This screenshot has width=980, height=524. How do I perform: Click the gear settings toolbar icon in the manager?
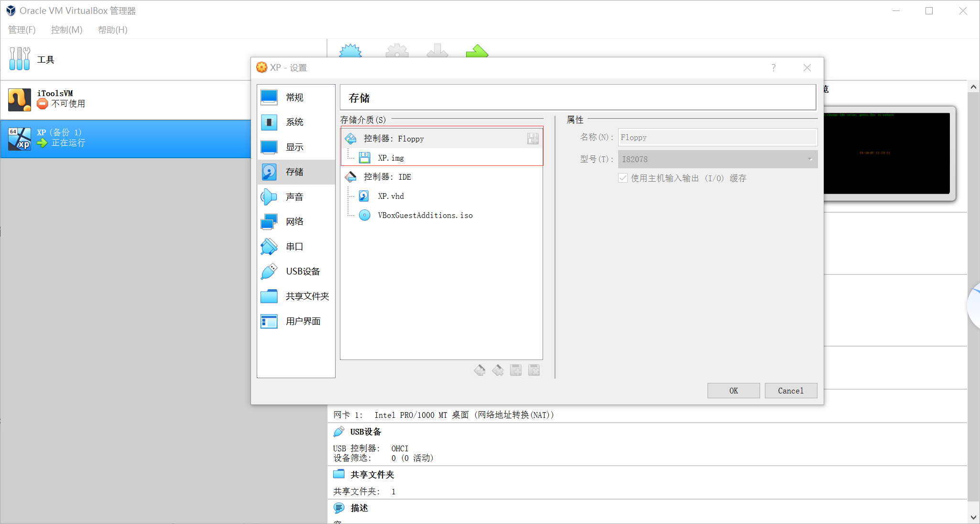397,51
